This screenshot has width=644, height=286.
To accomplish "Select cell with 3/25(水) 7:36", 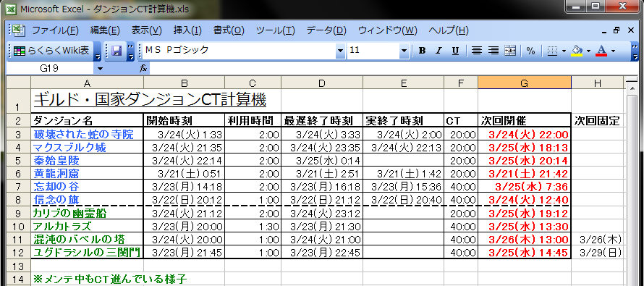I will point(525,187).
